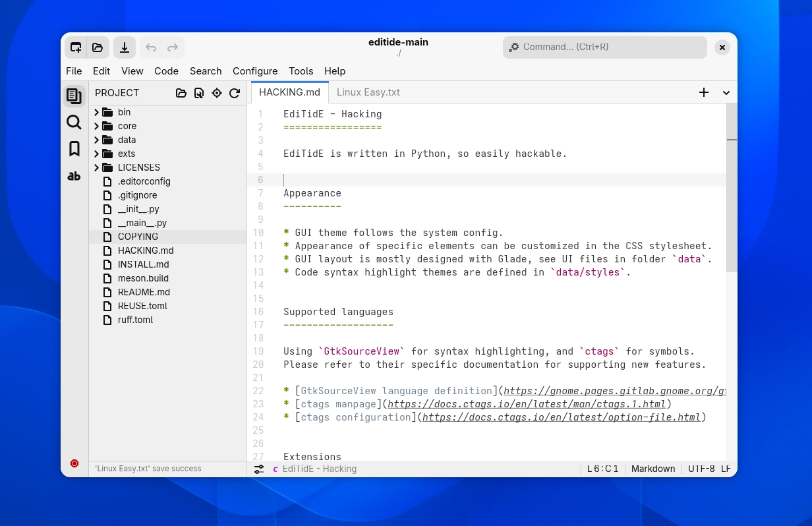Click the save download-arrow icon

(x=125, y=47)
